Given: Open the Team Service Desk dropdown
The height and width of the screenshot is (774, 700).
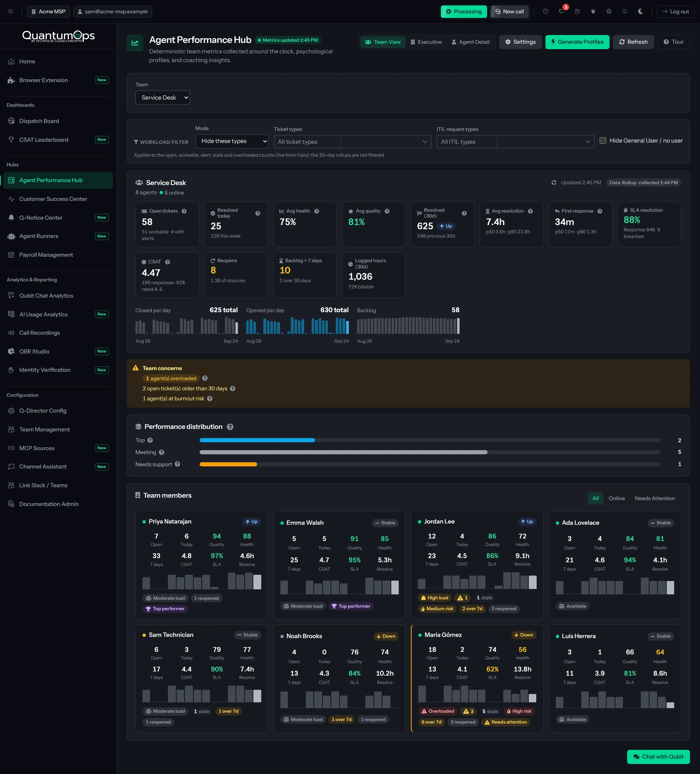Looking at the screenshot, I should coord(163,97).
